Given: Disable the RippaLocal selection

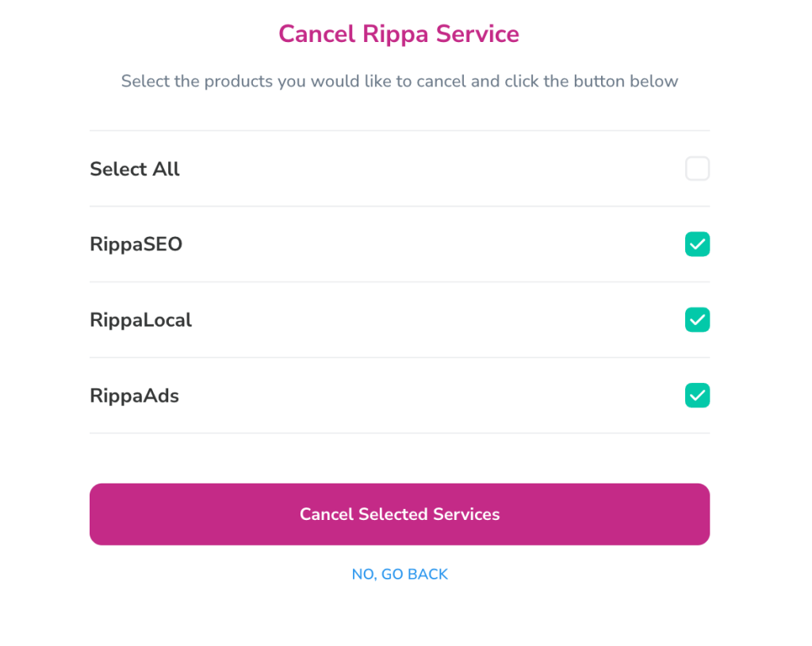Looking at the screenshot, I should click(697, 319).
